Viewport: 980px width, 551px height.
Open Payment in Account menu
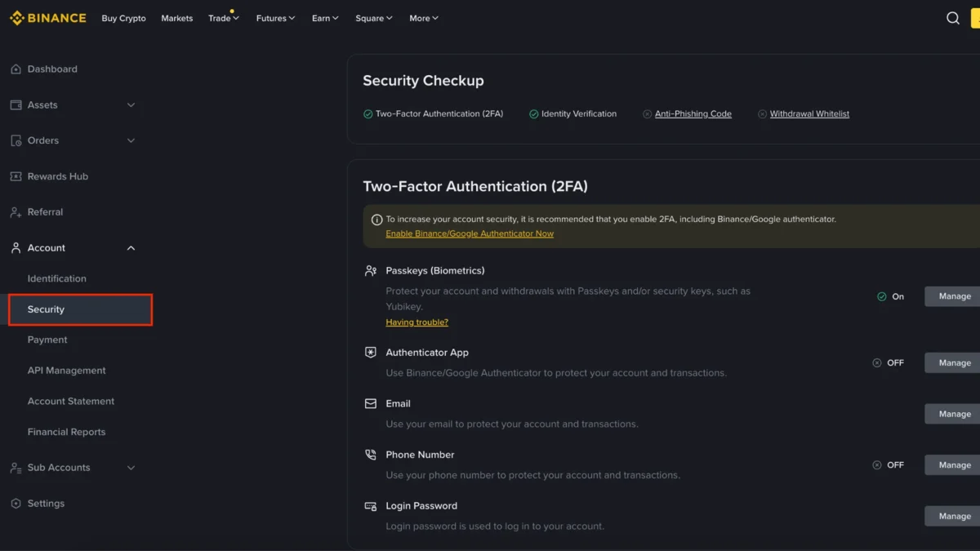click(x=47, y=340)
